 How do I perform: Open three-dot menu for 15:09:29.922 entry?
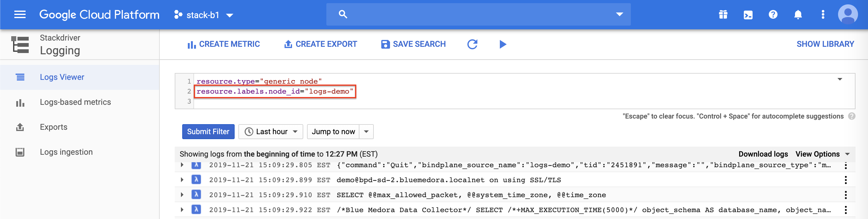[846, 210]
